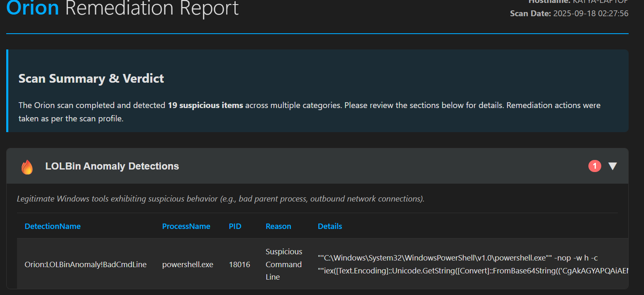Click the Orion Remediation Report title

click(x=122, y=8)
